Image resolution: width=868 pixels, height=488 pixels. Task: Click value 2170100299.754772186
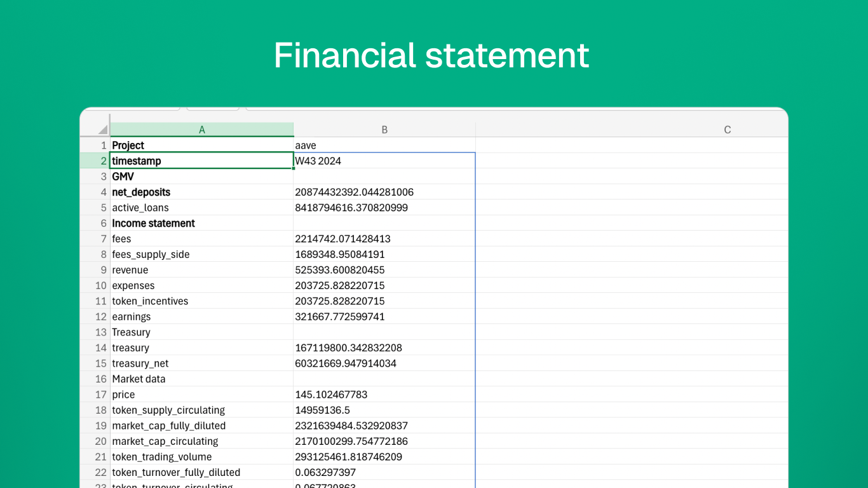384,441
